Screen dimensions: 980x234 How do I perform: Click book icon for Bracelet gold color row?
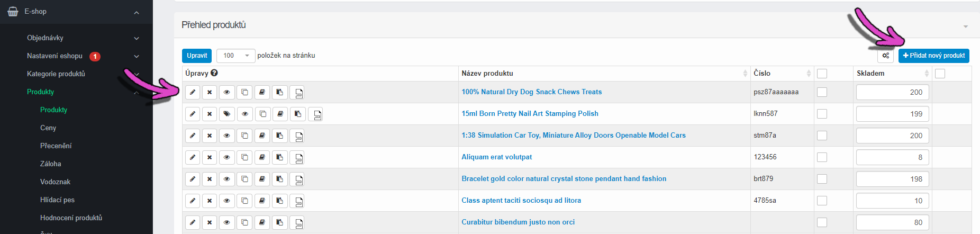point(262,179)
